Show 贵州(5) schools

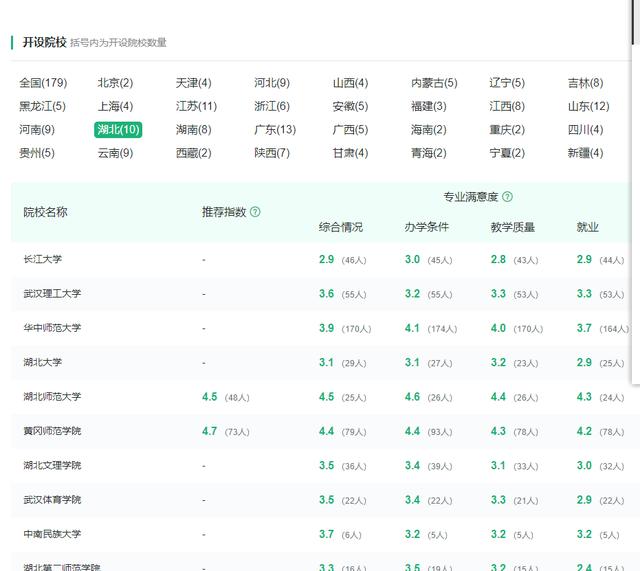point(37,153)
